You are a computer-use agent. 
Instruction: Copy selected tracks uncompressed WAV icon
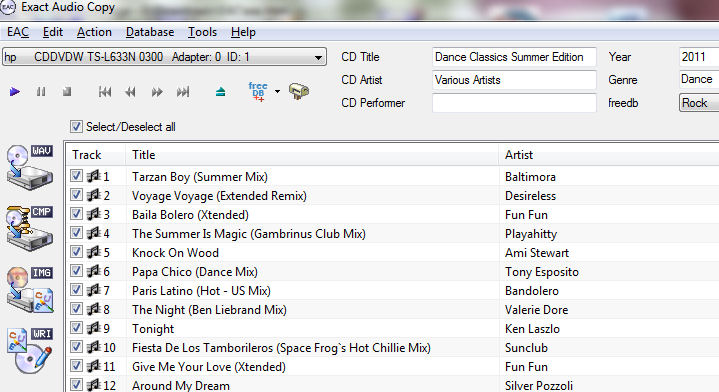coord(30,167)
